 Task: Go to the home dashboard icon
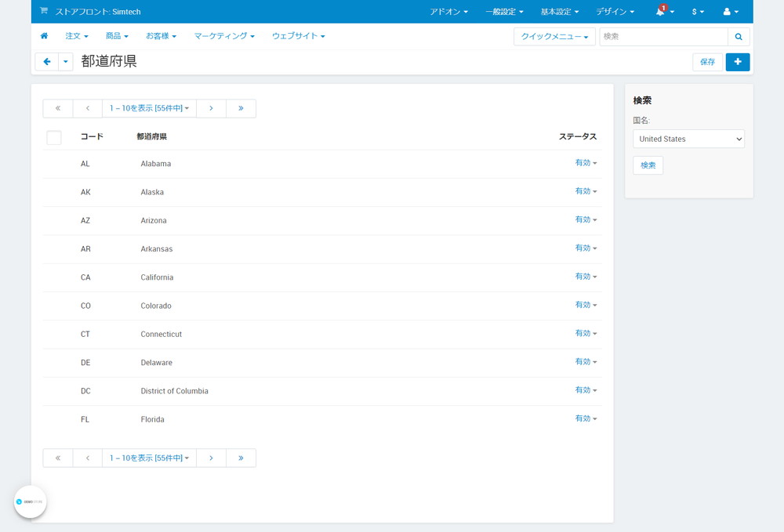click(44, 36)
